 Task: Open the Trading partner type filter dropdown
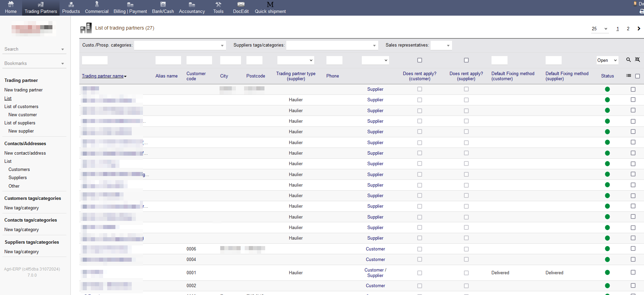(295, 60)
